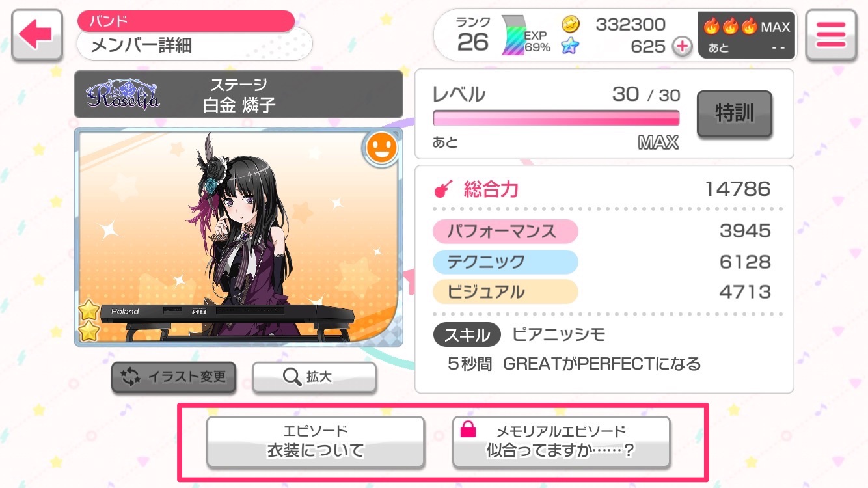Tap the blue star gem icon
Image resolution: width=868 pixels, height=488 pixels.
tap(571, 46)
